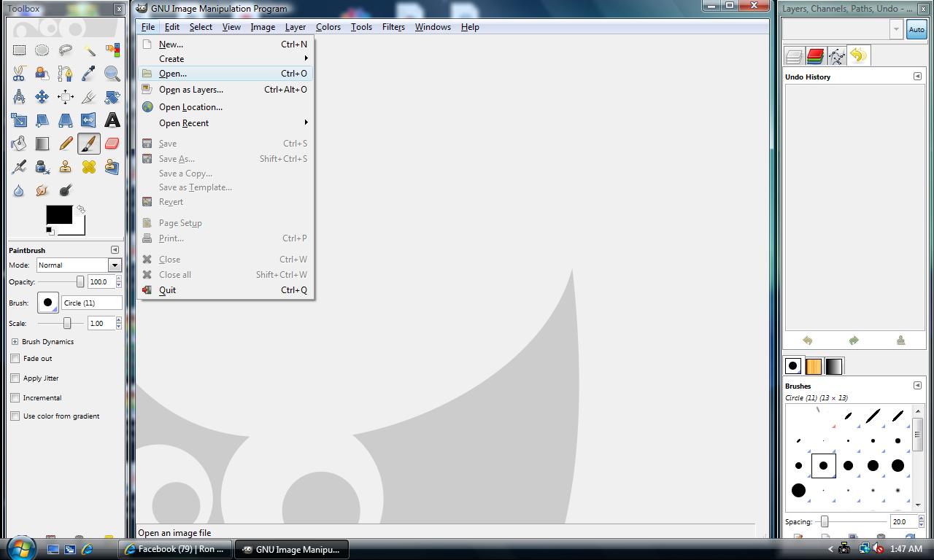The width and height of the screenshot is (934, 560).
Task: Toggle the Apply Jitter checkbox
Action: click(15, 378)
